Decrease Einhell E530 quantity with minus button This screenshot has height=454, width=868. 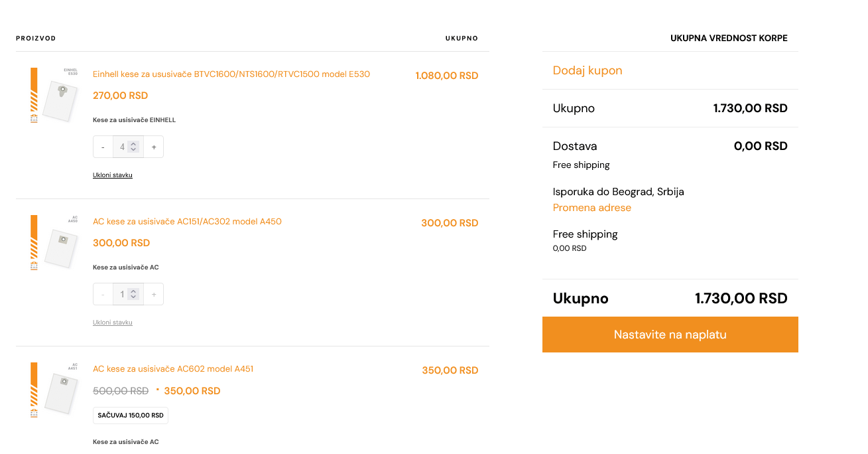pos(103,147)
